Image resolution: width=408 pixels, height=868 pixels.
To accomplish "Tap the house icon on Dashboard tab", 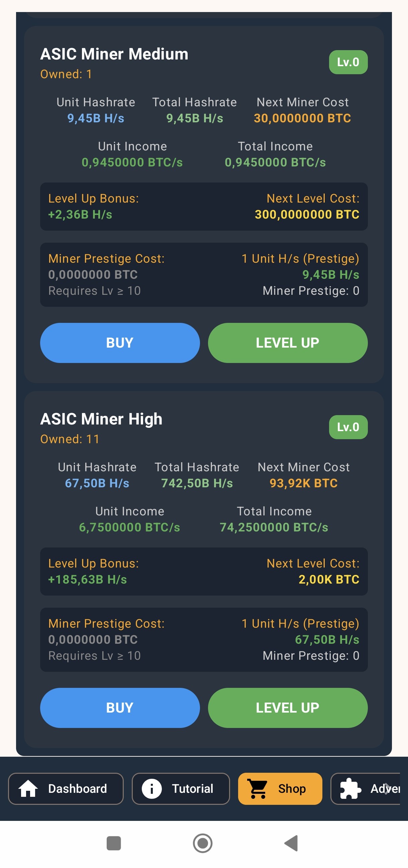I will tap(28, 788).
